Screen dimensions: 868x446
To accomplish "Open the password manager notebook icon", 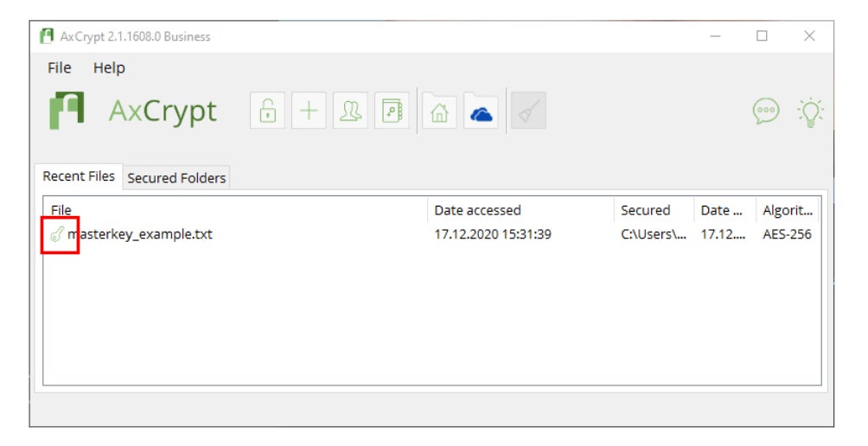I will [392, 111].
